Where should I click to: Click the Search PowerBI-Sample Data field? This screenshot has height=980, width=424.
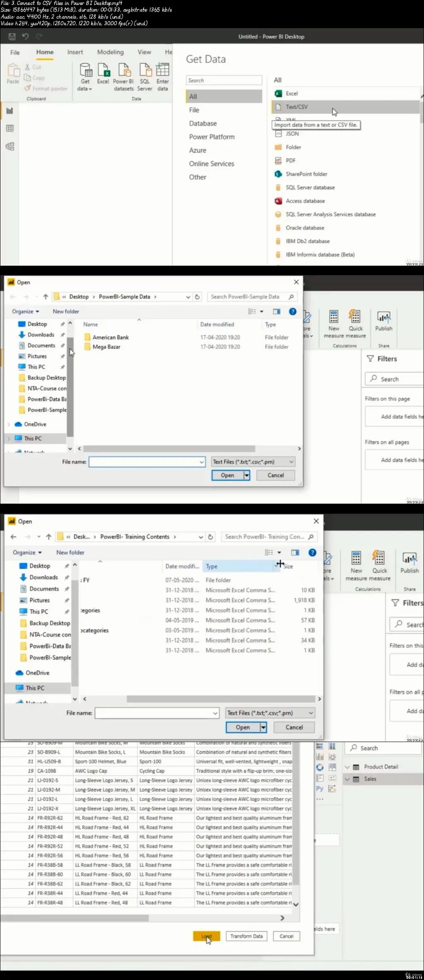click(x=252, y=297)
